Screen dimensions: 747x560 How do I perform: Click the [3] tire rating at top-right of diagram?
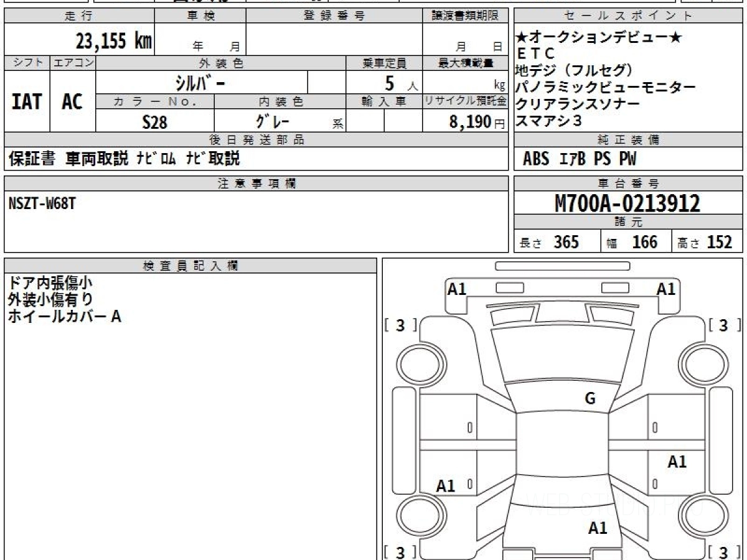click(723, 325)
